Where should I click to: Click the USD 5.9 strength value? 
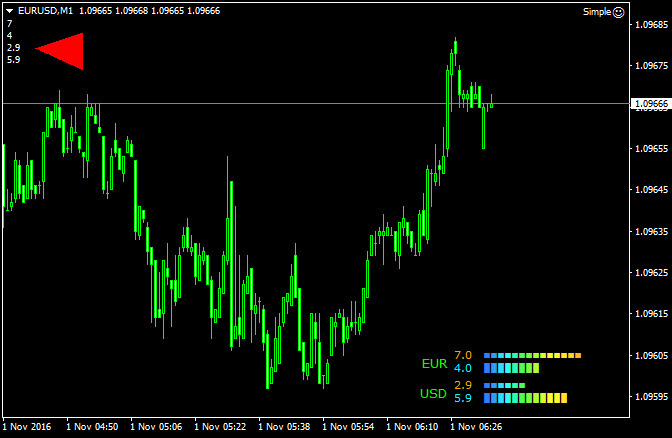[463, 398]
